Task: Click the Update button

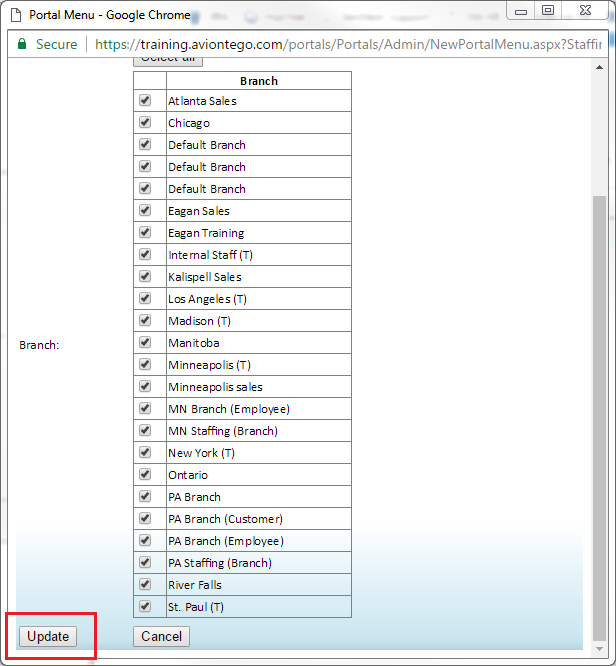Action: click(48, 636)
